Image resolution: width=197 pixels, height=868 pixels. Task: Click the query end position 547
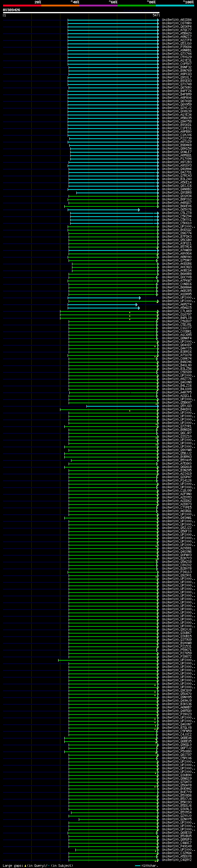[155, 15]
